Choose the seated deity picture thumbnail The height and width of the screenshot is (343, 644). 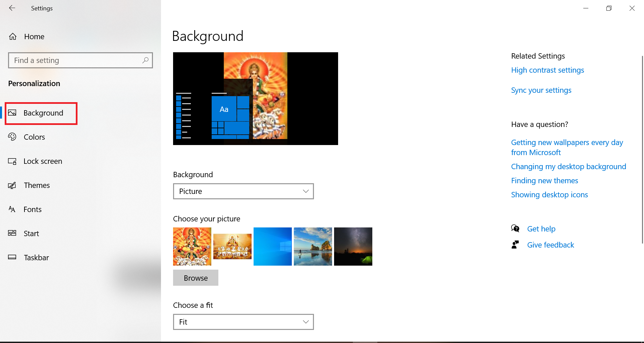coord(192,247)
